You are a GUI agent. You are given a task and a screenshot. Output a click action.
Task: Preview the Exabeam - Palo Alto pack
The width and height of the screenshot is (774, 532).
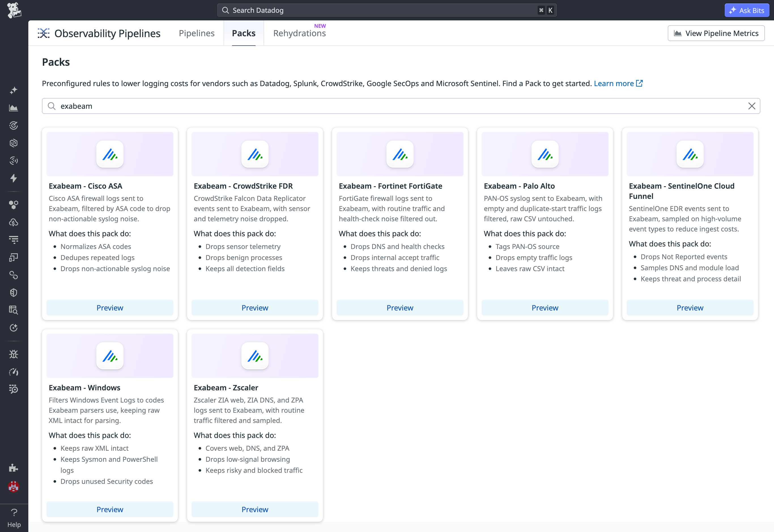point(545,308)
